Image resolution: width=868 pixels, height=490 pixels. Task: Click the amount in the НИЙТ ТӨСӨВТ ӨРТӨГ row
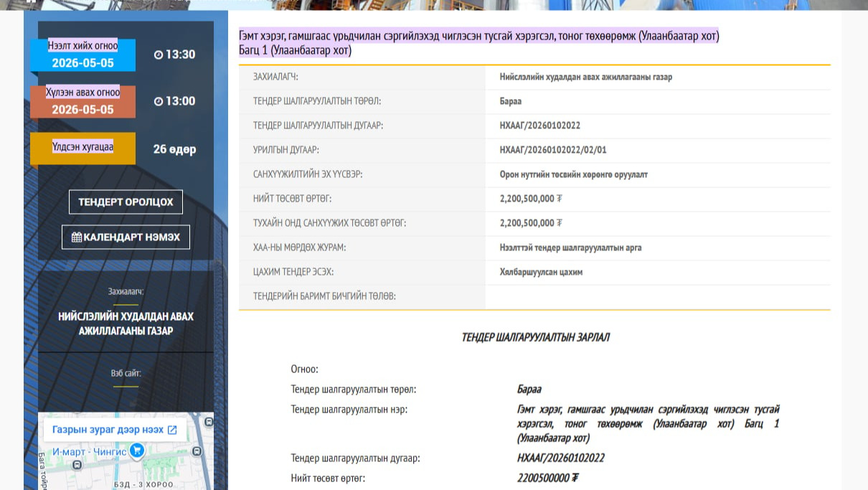(531, 199)
